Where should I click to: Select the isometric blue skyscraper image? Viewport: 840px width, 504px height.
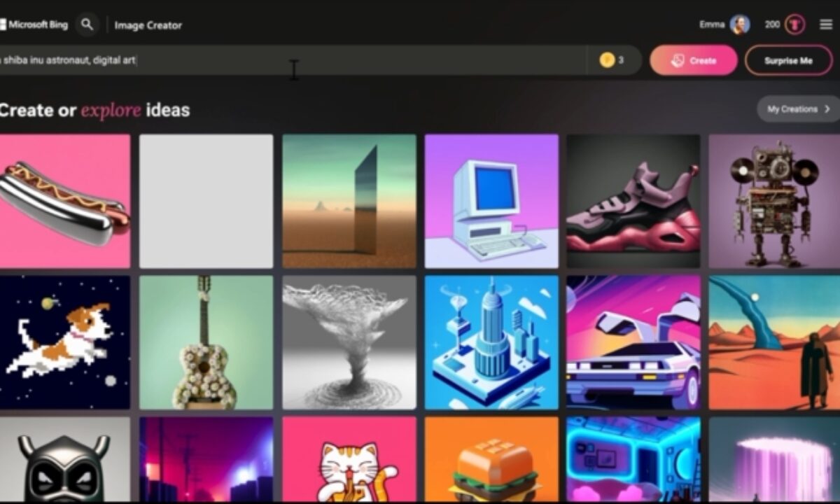(x=491, y=342)
